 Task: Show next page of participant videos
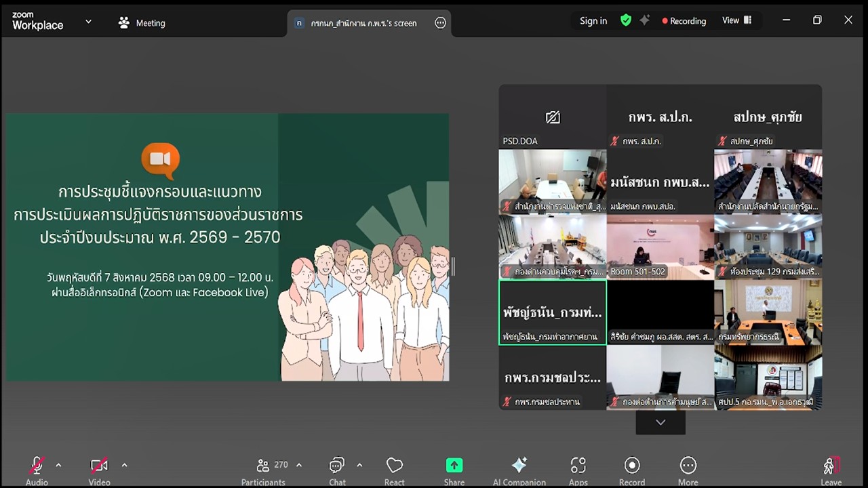660,422
